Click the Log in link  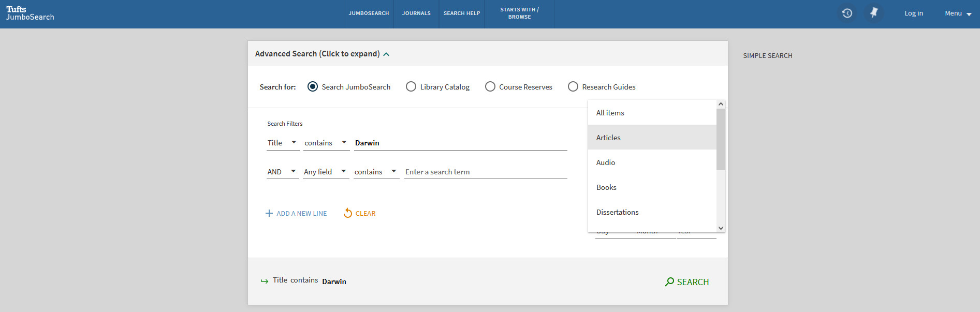click(914, 13)
